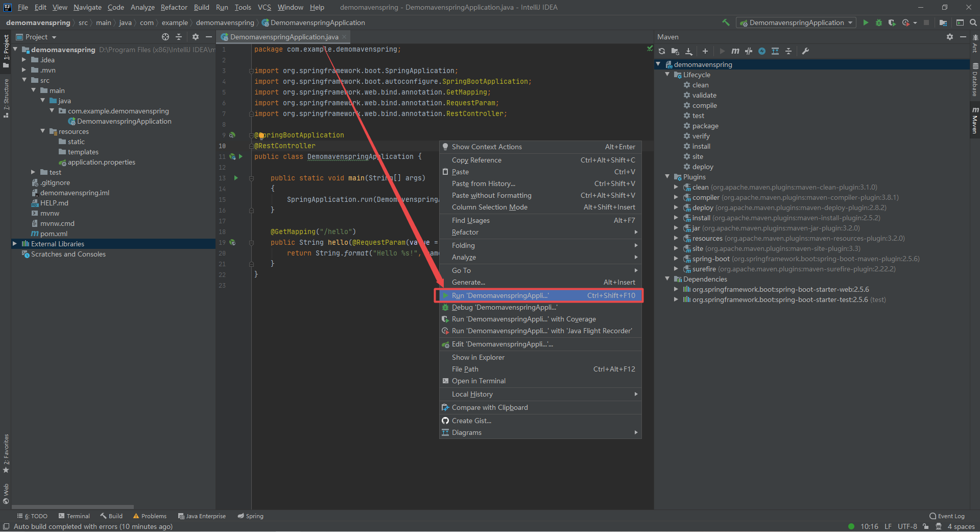Click the Maven Download Sources icon
980x532 pixels.
689,51
